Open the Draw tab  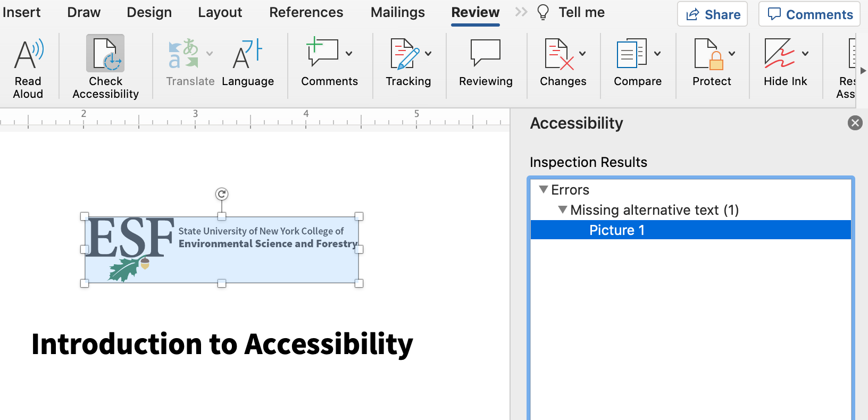[x=84, y=12]
